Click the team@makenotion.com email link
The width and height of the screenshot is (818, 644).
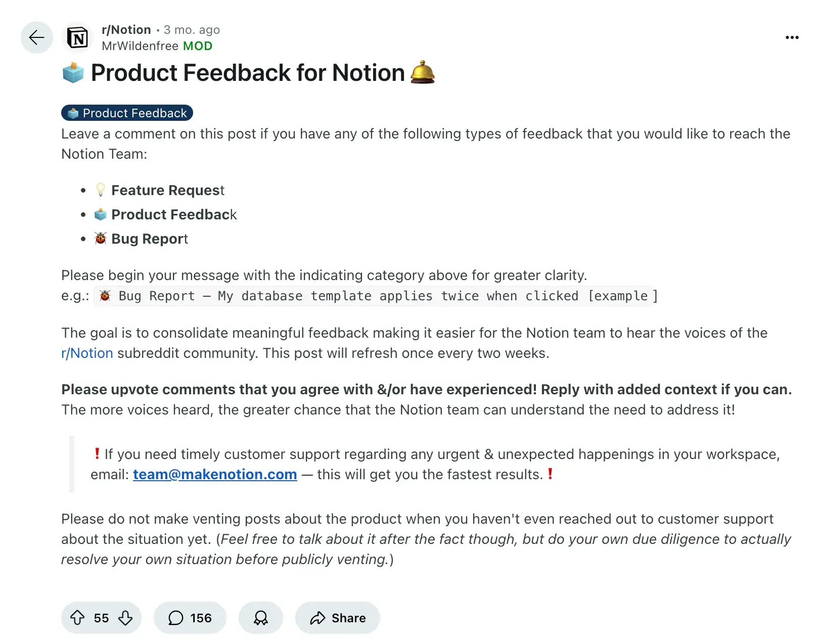pos(215,475)
